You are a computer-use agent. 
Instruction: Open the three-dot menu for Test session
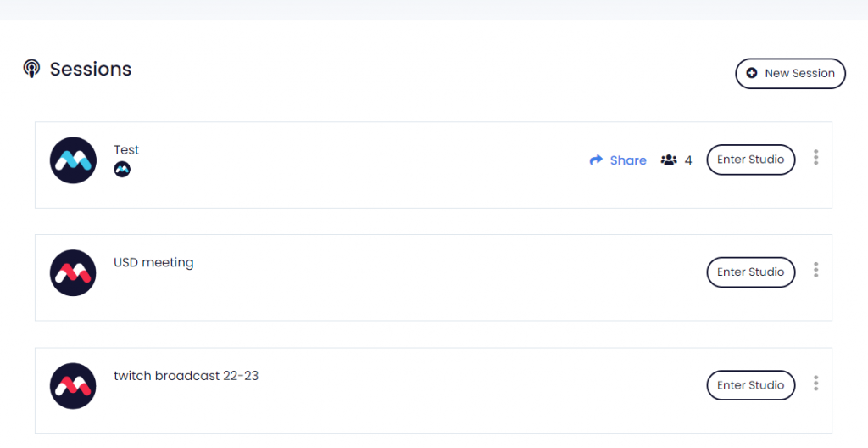point(815,158)
